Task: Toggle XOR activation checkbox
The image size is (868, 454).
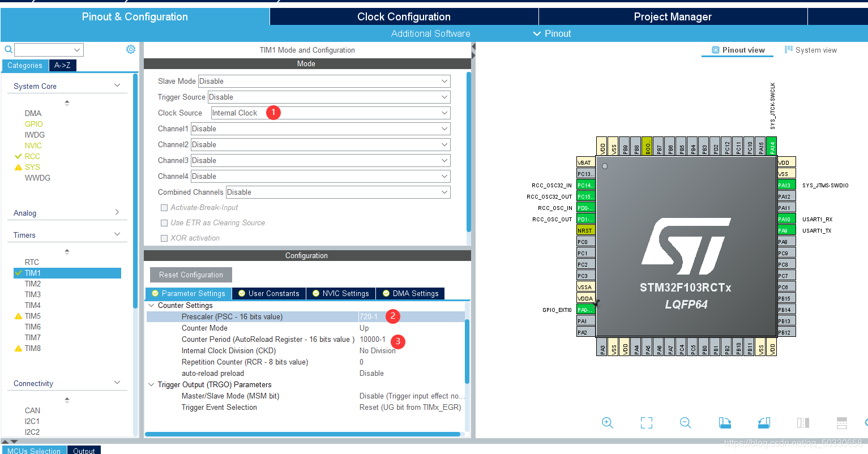Action: click(164, 238)
